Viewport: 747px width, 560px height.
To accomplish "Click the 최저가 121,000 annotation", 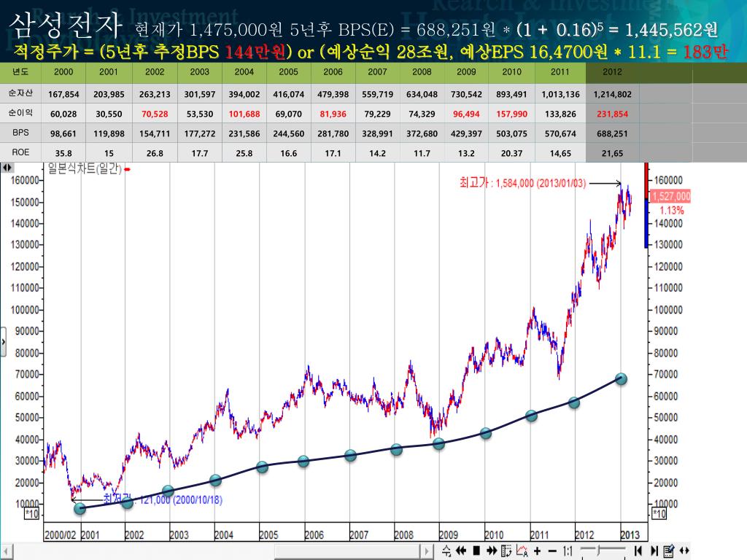I will tap(163, 499).
